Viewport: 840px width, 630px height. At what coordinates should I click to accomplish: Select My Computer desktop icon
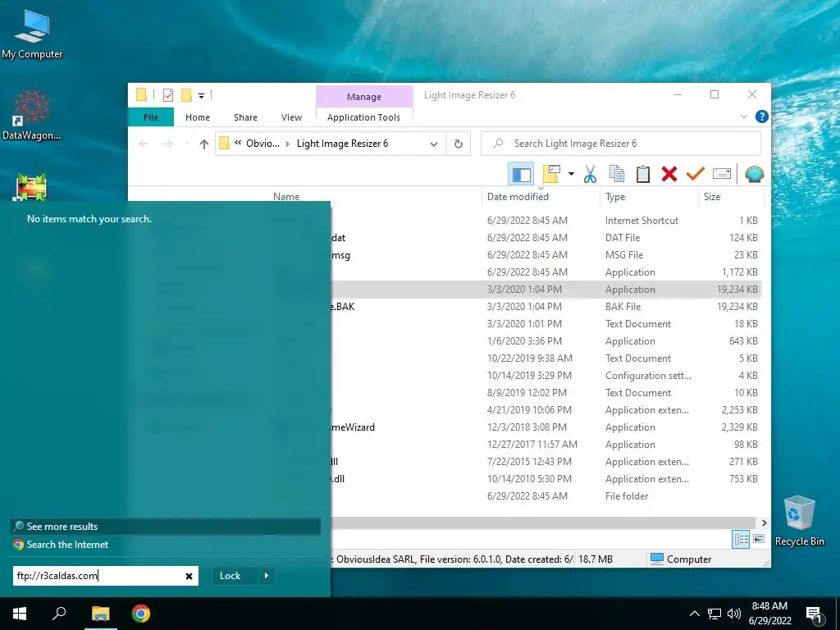tap(32, 34)
